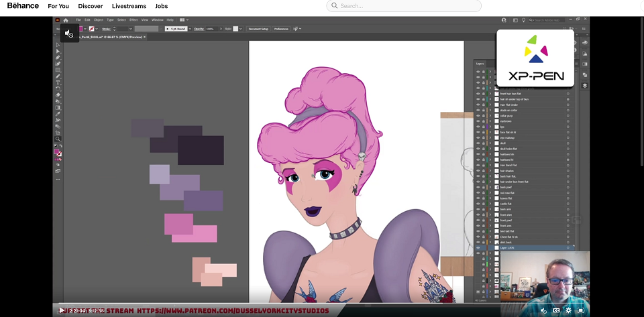Click the Behance logo
Screen dimensions: 644x317
click(x=23, y=6)
